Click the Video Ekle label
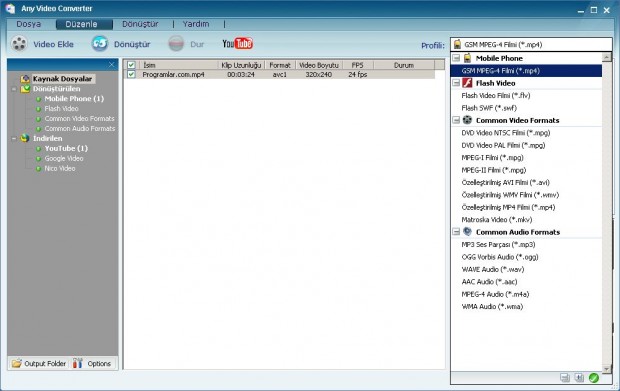 pos(53,44)
